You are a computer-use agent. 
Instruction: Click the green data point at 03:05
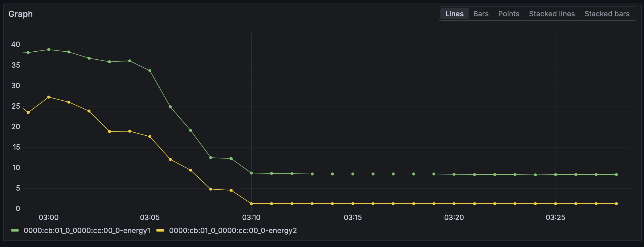tap(150, 71)
